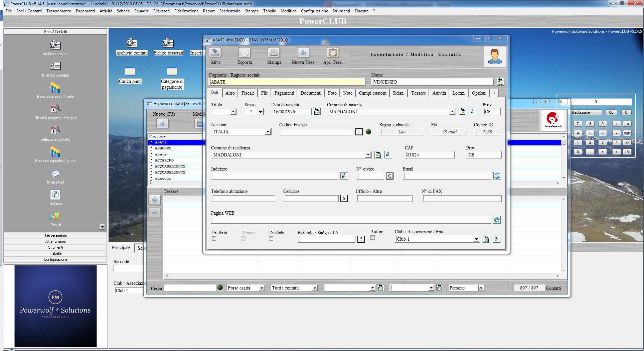Expand the Titolo dropdown

233,112
